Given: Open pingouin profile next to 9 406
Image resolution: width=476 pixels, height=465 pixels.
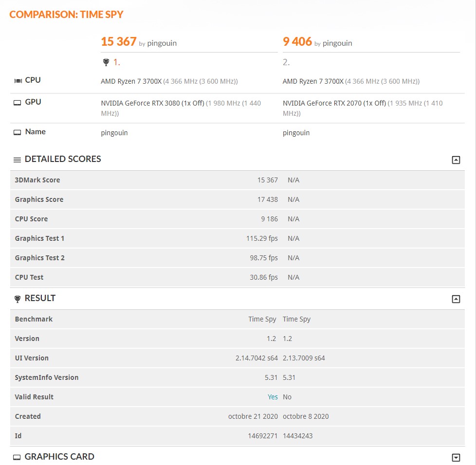Looking at the screenshot, I should point(337,43).
